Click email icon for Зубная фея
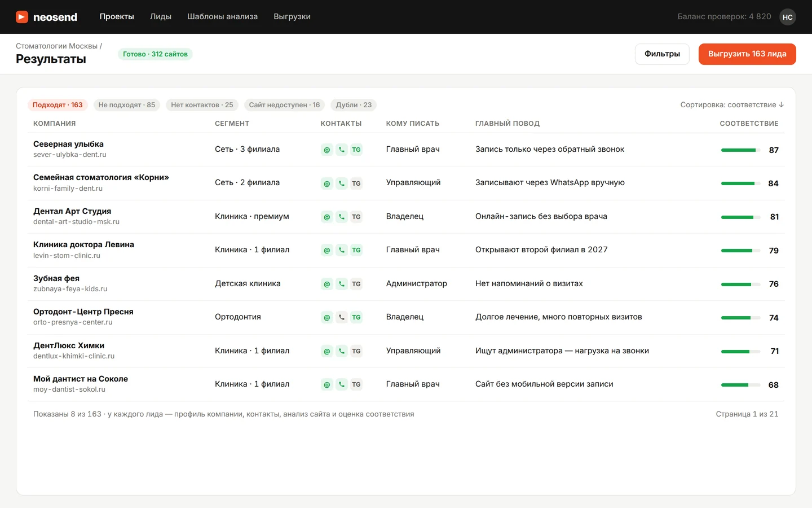Screen dimensions: 812x508 (x=327, y=284)
